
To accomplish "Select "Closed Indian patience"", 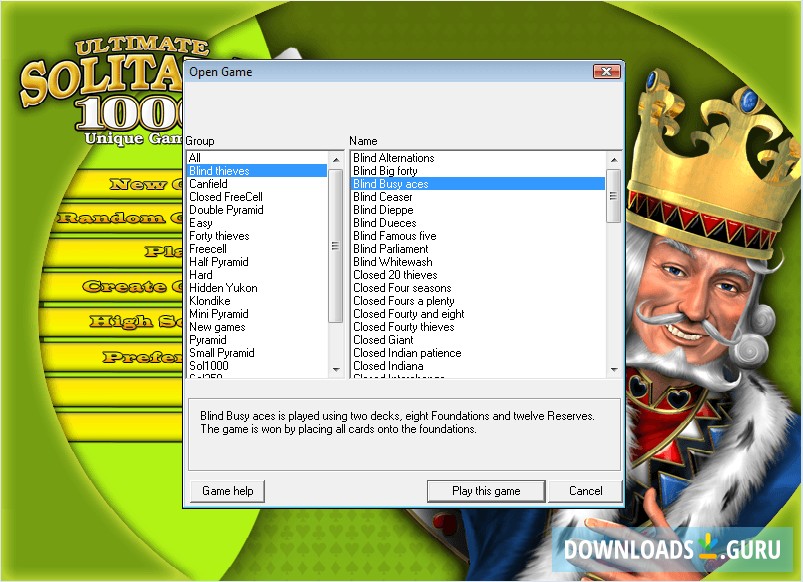I will [406, 352].
